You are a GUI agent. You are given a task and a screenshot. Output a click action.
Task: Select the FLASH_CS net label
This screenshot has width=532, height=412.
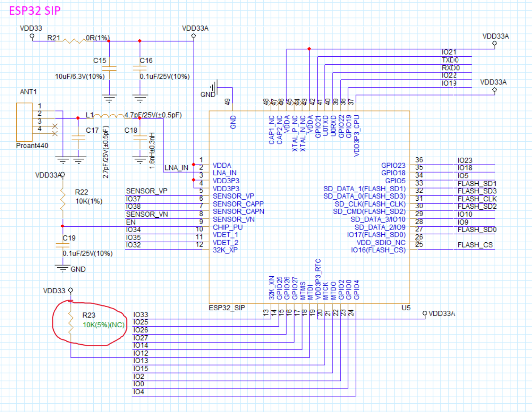475,245
